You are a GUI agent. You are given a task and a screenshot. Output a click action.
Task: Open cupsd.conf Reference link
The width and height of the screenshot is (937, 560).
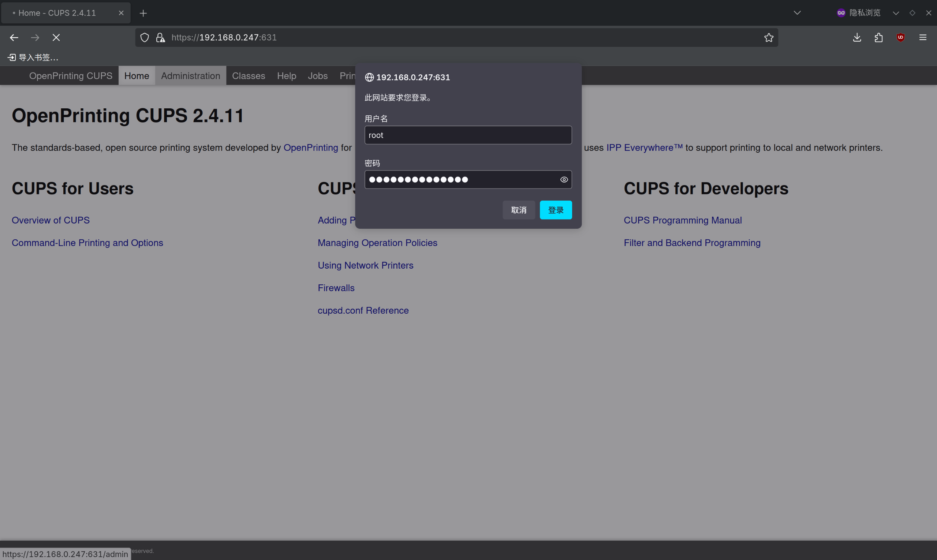click(x=363, y=311)
